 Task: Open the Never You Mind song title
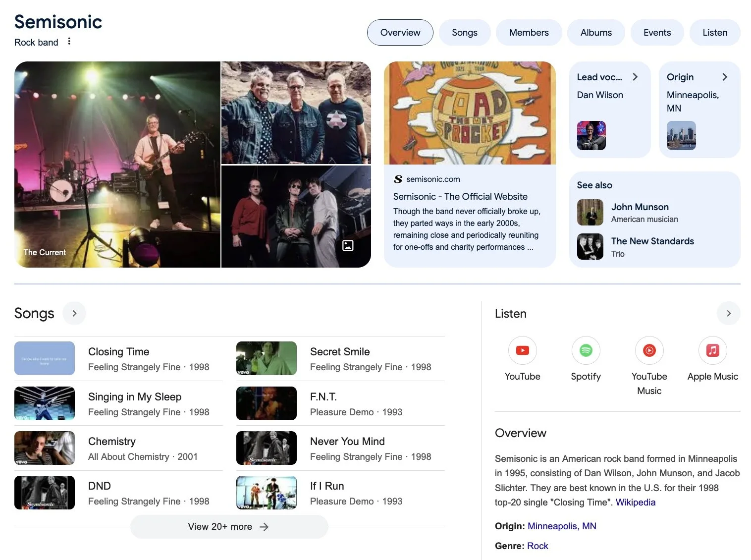tap(347, 441)
